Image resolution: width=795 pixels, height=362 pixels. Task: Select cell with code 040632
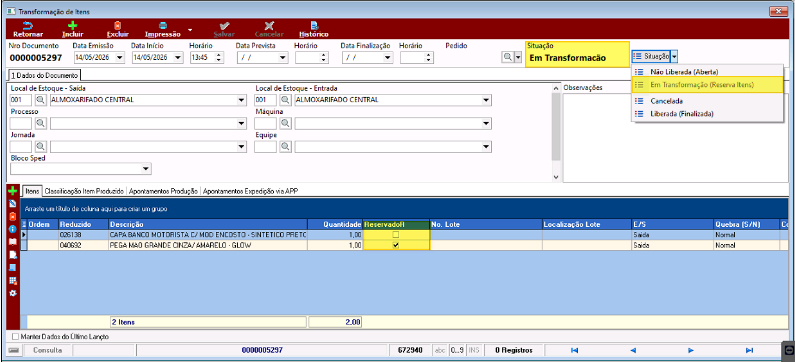83,245
